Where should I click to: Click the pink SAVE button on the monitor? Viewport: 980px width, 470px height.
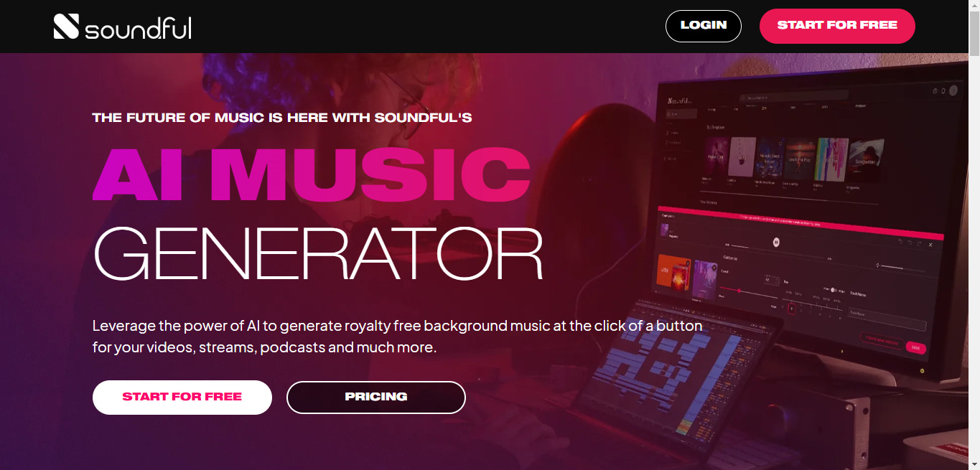point(916,348)
